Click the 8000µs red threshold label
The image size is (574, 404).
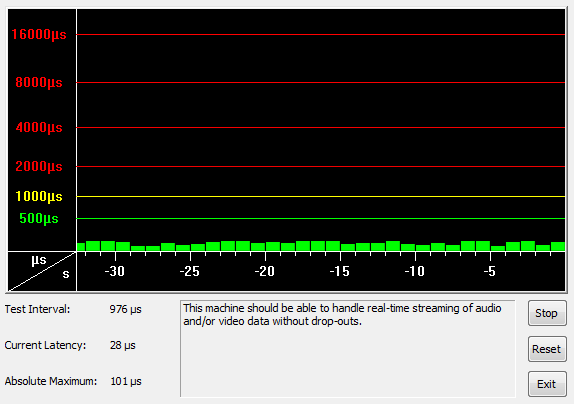pos(39,82)
